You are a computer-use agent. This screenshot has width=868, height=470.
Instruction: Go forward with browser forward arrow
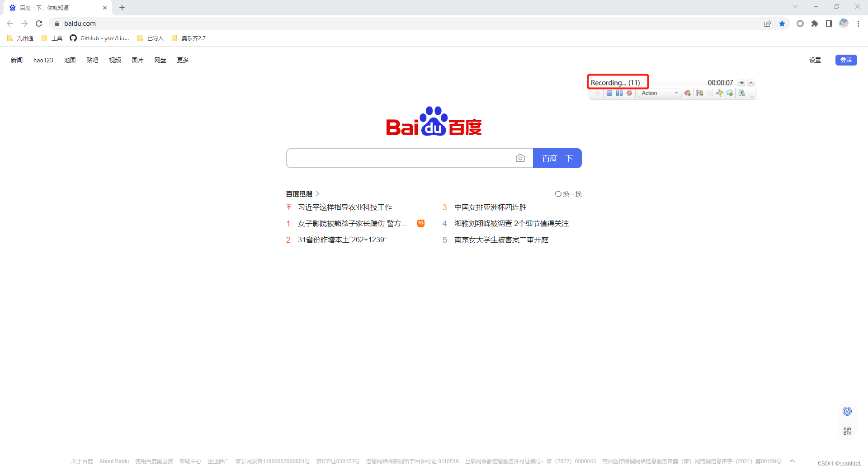click(24, 23)
